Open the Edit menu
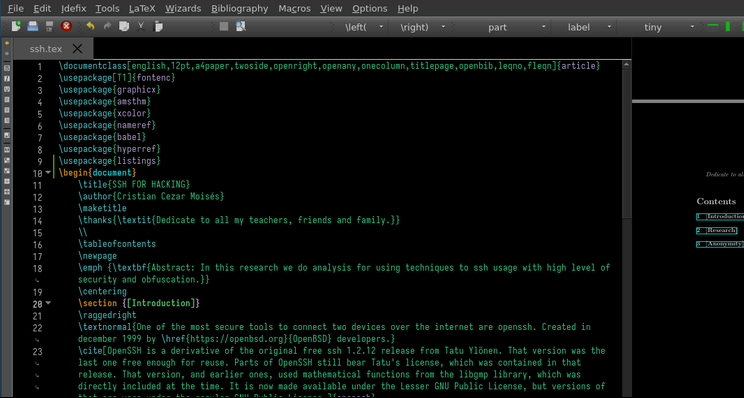 point(42,9)
